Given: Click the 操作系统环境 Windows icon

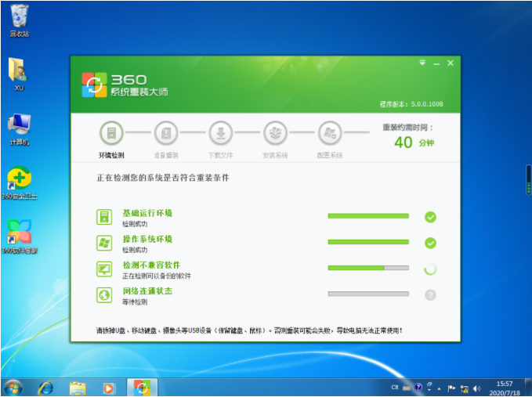Looking at the screenshot, I should (x=104, y=243).
